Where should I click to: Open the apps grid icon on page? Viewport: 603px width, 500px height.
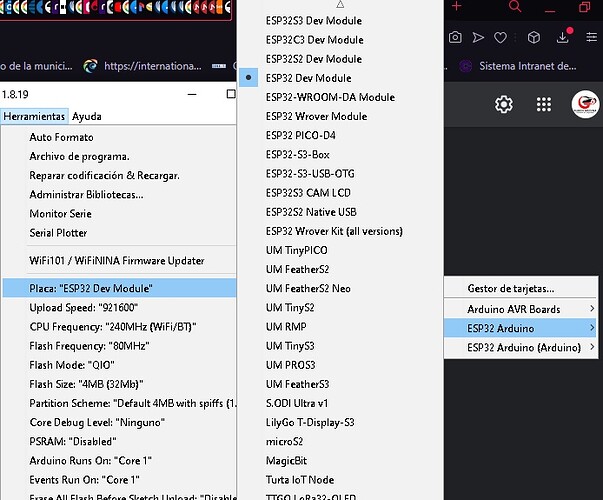(x=544, y=104)
